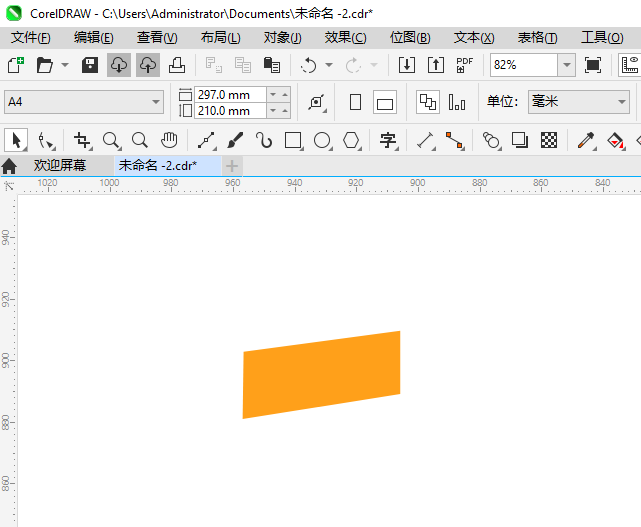Undo the last action
Image resolution: width=641 pixels, height=527 pixels.
[309, 65]
